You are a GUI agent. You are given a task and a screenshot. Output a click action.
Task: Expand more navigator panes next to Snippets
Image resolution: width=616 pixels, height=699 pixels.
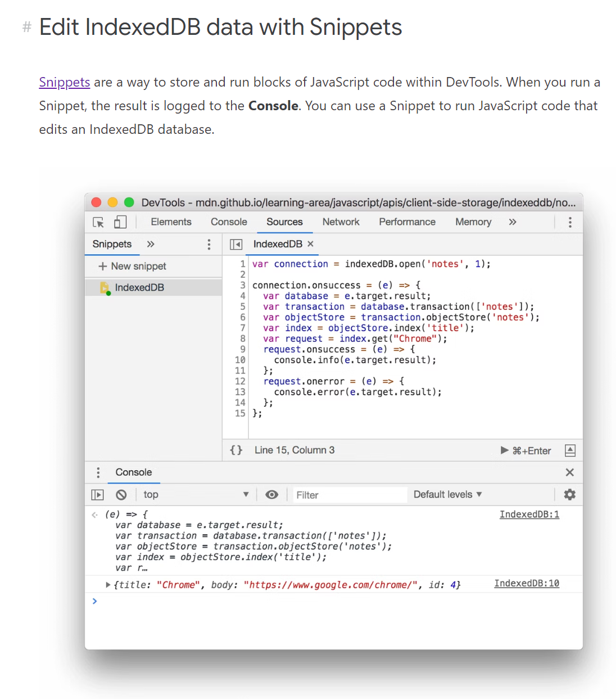coord(151,244)
